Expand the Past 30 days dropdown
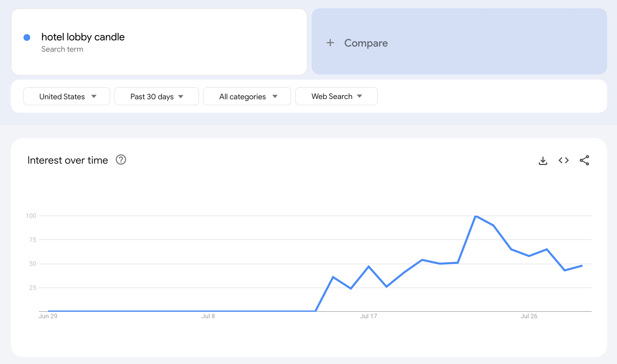Screen dimensions: 617x364 [x=157, y=96]
